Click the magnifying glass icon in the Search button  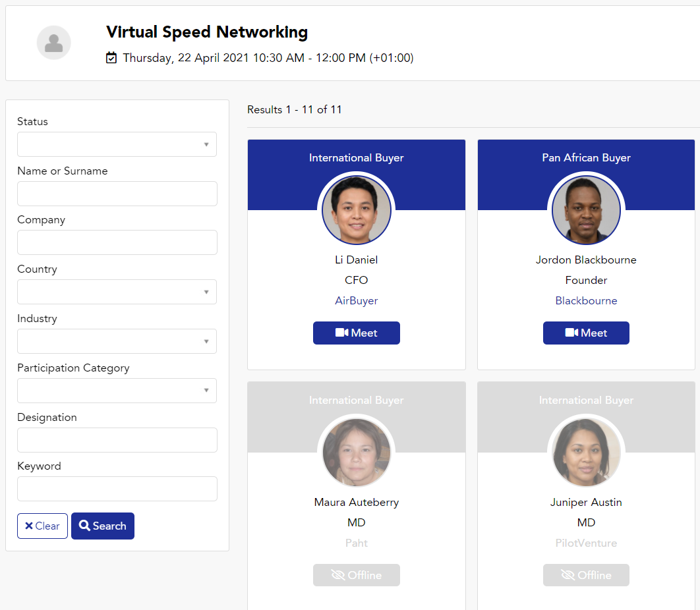point(84,526)
